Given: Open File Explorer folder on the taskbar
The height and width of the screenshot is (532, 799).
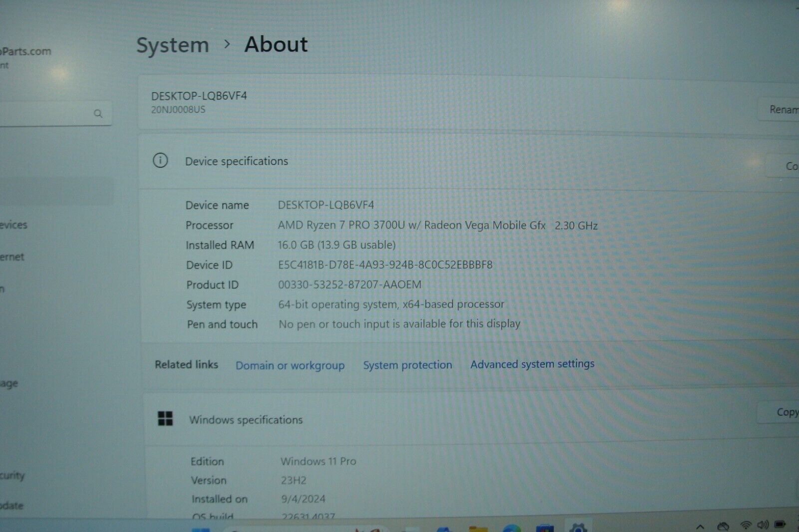Looking at the screenshot, I should click(x=478, y=529).
